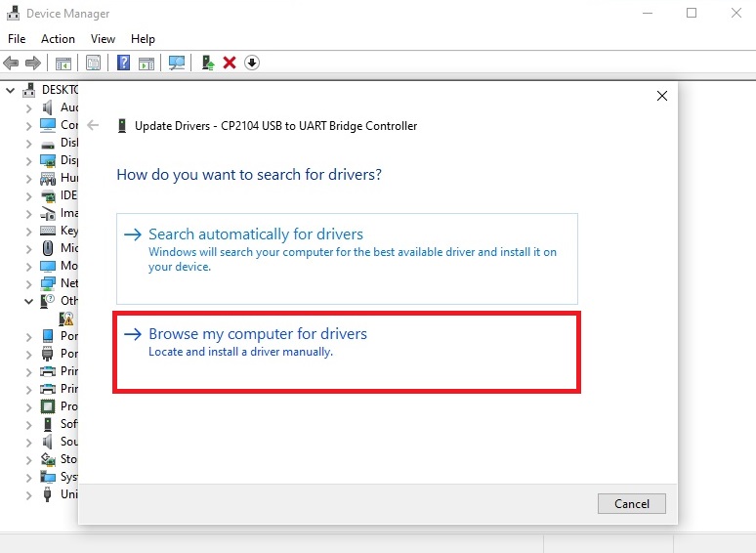Expand the Aud category chevron
This screenshot has height=553, width=756.
coord(29,108)
